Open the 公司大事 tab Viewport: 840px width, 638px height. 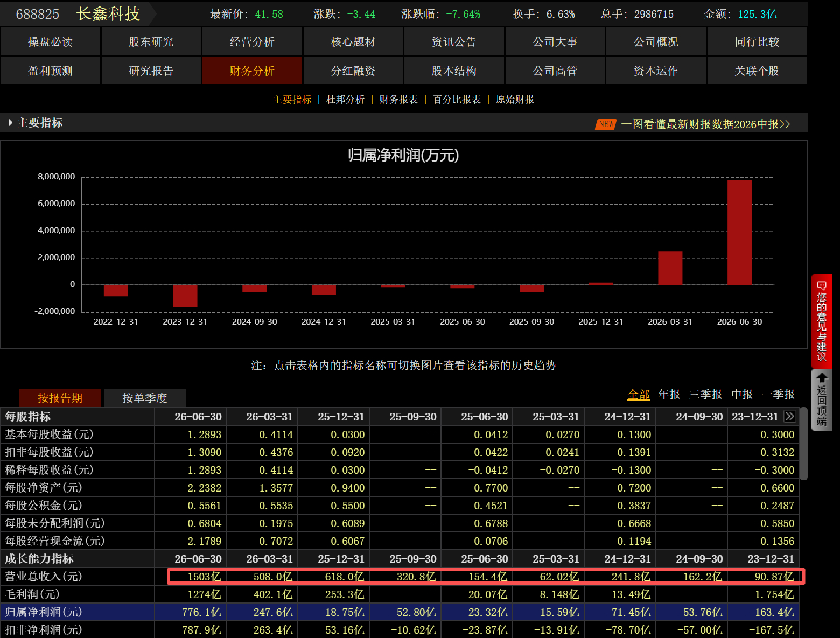(x=555, y=41)
